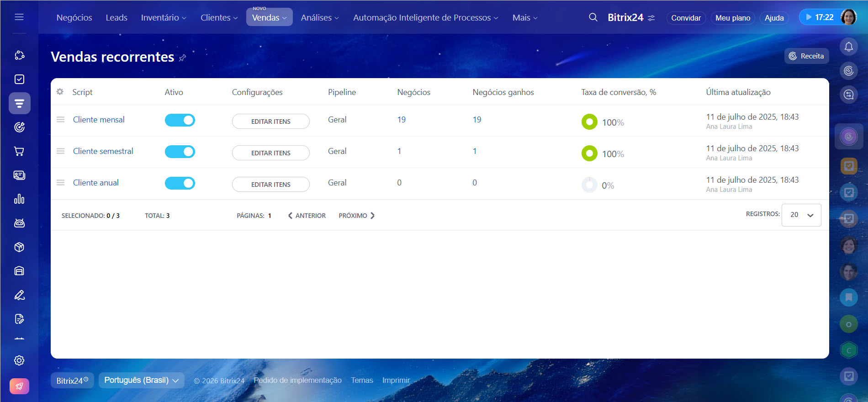Open the notifications bell icon
The height and width of the screenshot is (402, 868).
tap(848, 47)
